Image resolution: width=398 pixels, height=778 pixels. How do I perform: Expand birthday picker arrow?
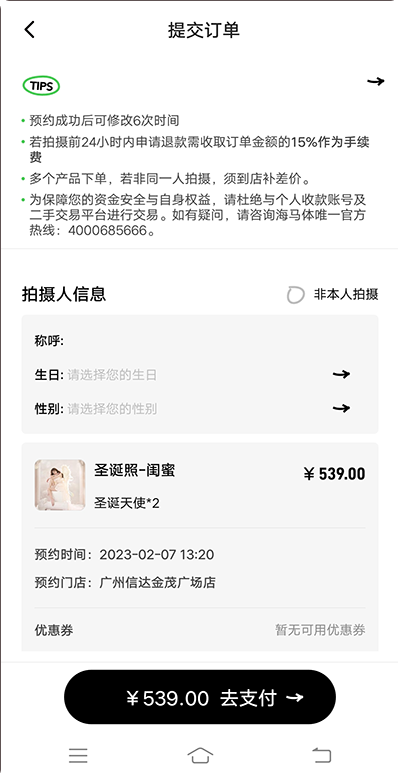point(341,374)
